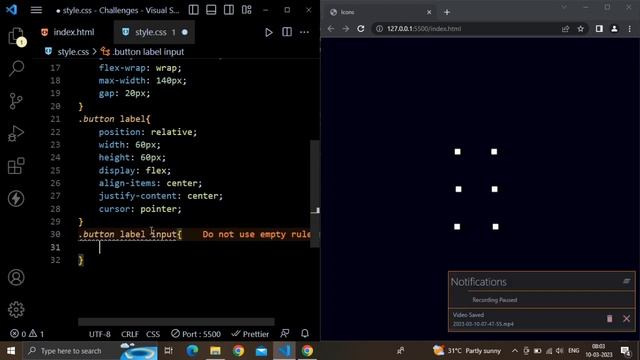
Task: Click the Chrome address bar URL
Action: coord(424,29)
